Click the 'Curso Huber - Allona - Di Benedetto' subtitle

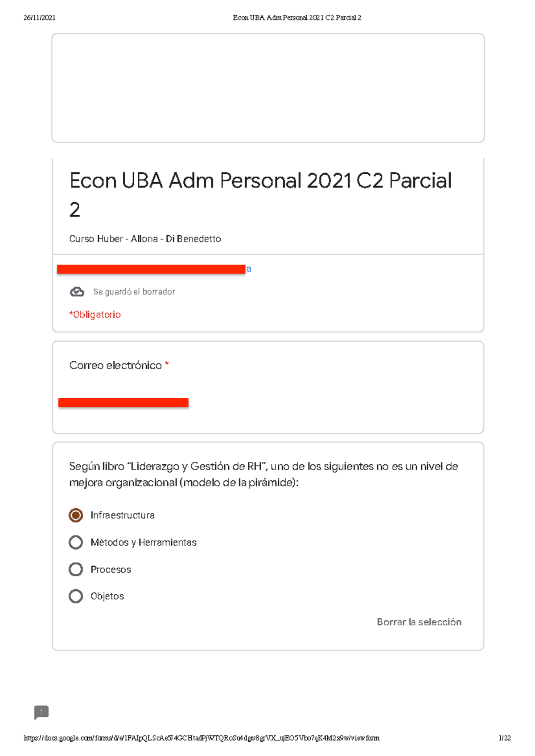[145, 239]
